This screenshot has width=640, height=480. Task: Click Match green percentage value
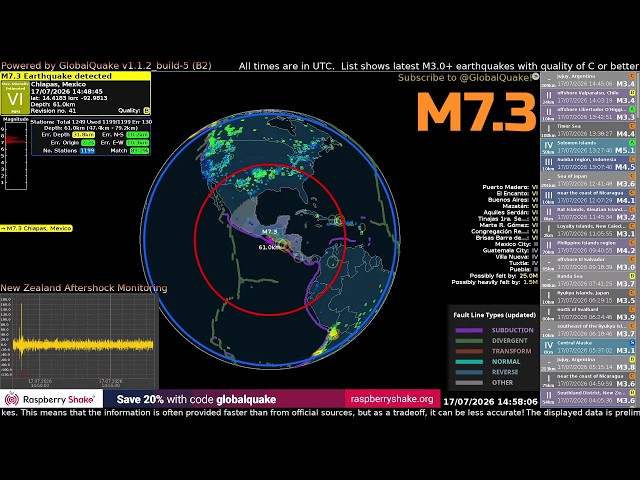coord(139,151)
